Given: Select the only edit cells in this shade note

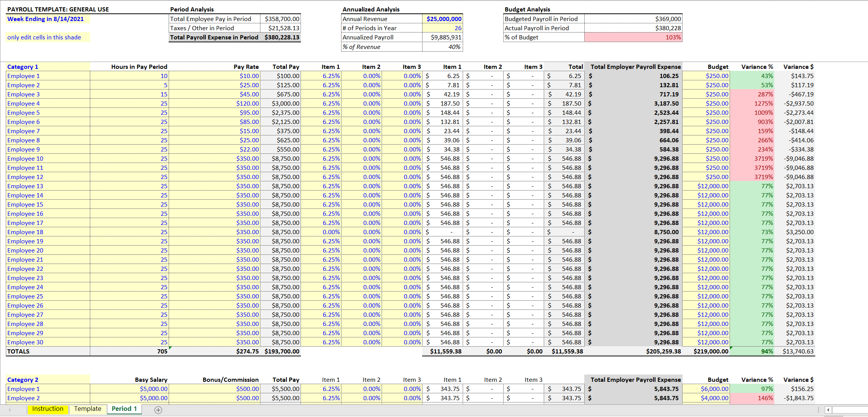Looking at the screenshot, I should click(x=48, y=37).
